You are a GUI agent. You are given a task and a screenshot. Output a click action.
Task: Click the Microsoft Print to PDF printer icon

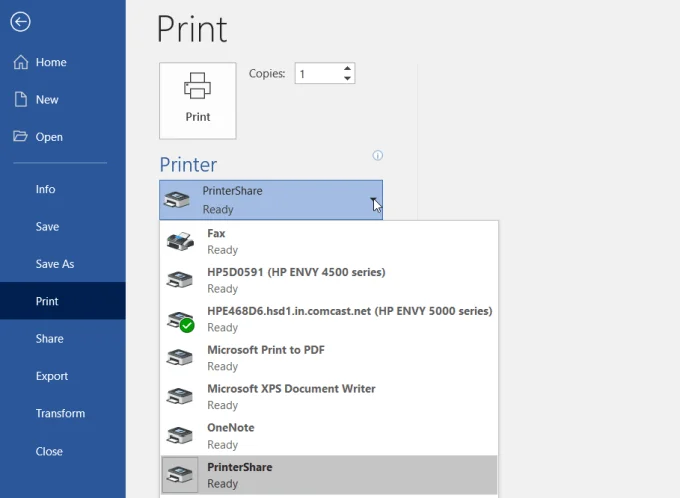click(180, 357)
